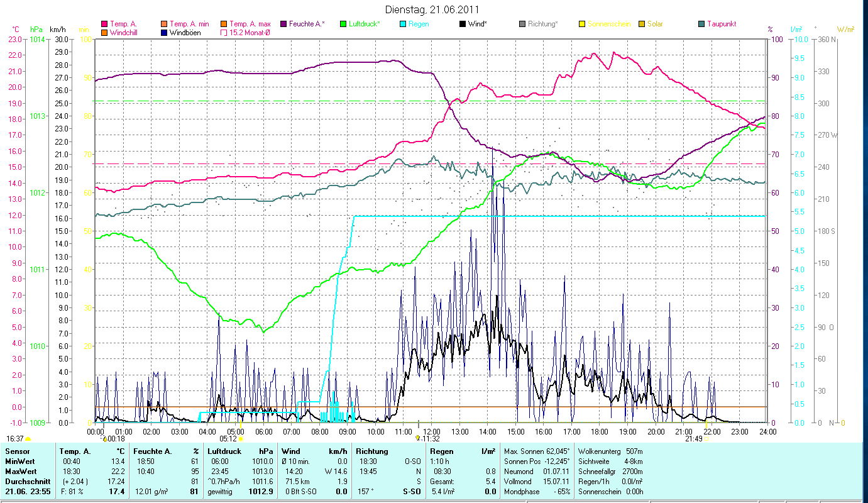
Task: Click the gray Richtung legend square
Action: (522, 24)
